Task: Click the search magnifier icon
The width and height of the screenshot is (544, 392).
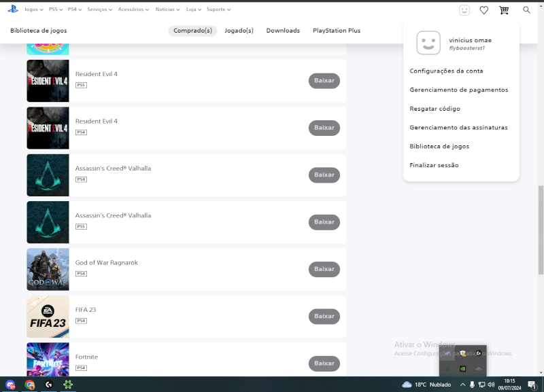Action: (526, 10)
